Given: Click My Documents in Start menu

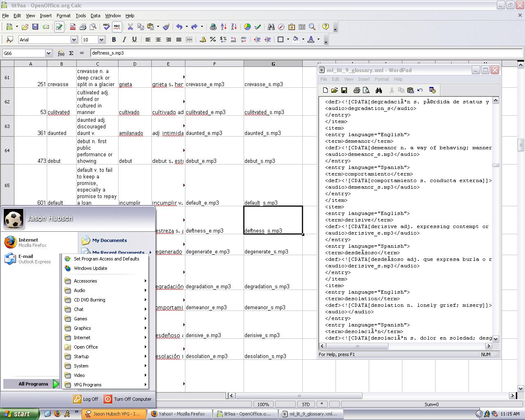Looking at the screenshot, I should 109,240.
